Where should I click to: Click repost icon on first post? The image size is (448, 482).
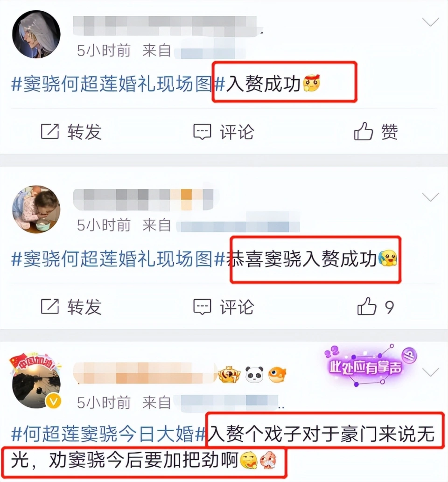pos(50,132)
